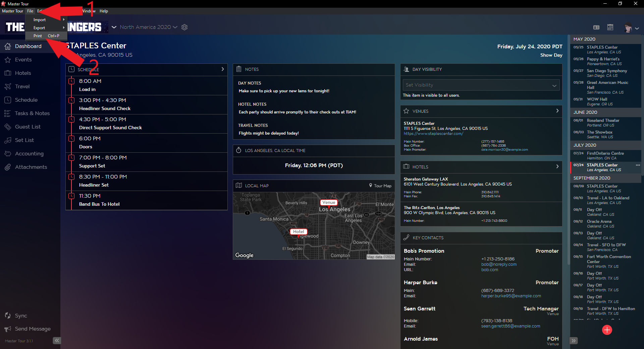Click The Ritz-Carlton, Los Angeles hotel entry
This screenshot has width=644, height=349.
click(x=481, y=214)
